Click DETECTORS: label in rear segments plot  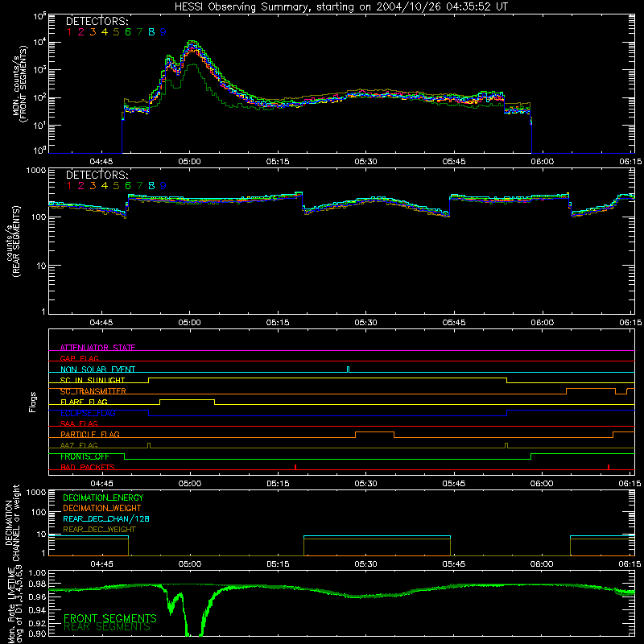[x=97, y=175]
